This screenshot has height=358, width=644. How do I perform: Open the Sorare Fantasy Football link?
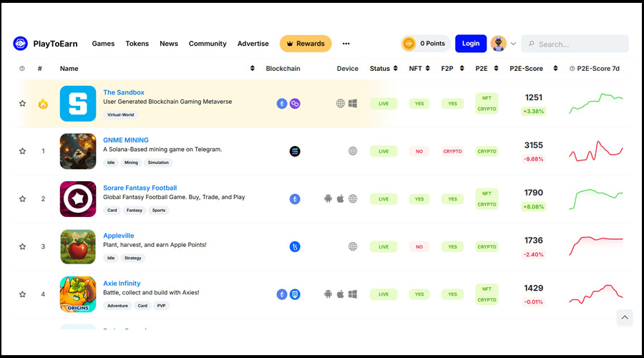pos(140,188)
